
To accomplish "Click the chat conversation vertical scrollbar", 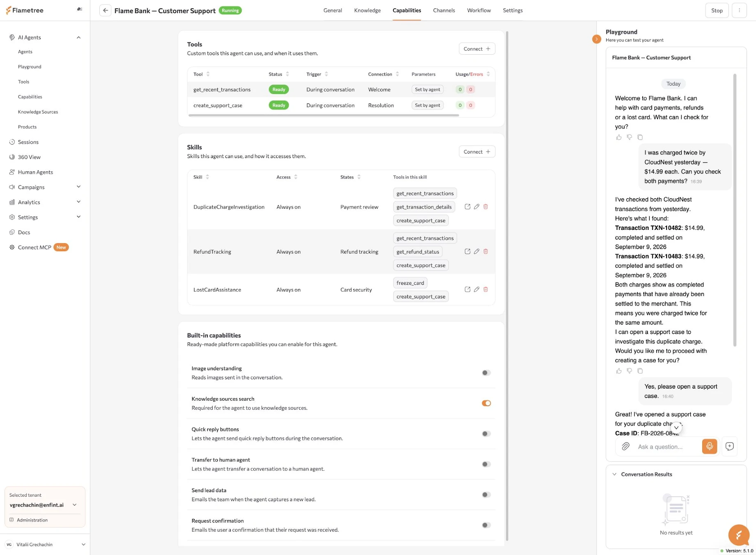I will pyautogui.click(x=735, y=210).
